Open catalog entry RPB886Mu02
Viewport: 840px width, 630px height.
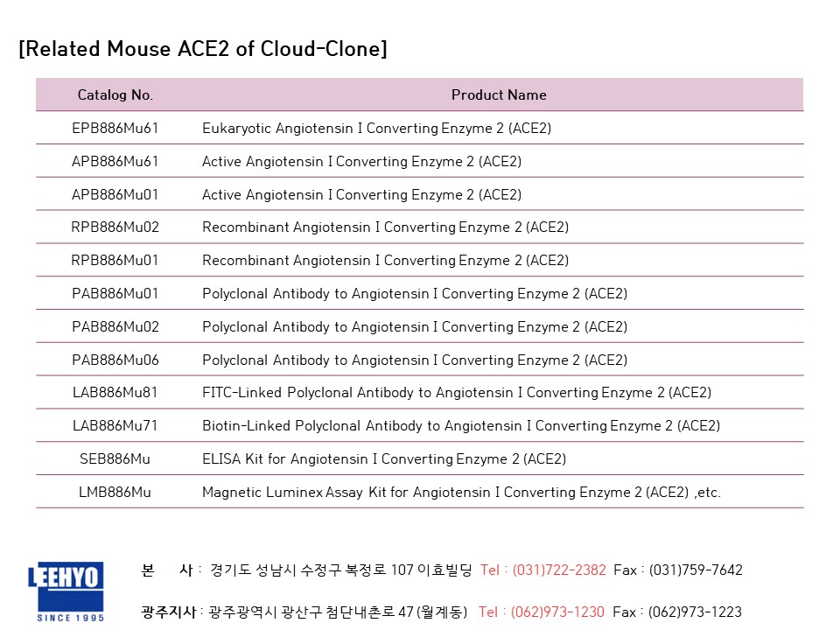tap(115, 227)
